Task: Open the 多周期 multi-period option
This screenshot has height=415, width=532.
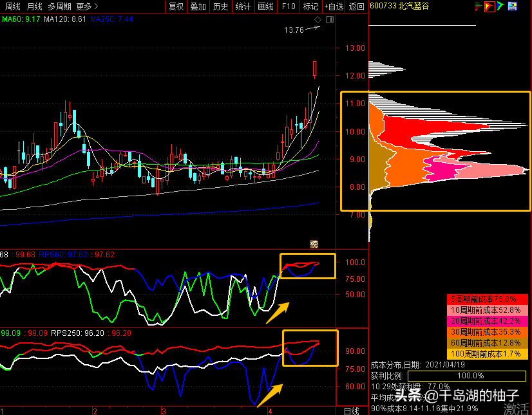Action: [59, 6]
